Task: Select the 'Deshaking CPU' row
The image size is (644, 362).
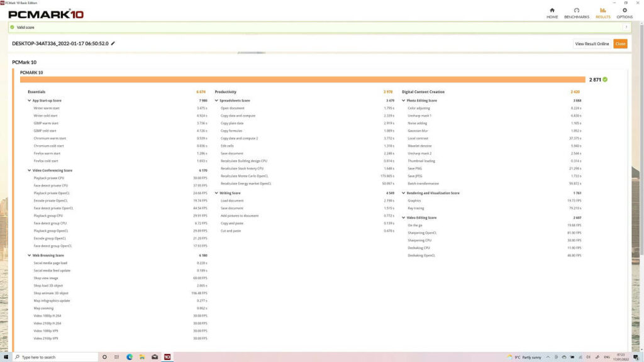Action: (494, 248)
